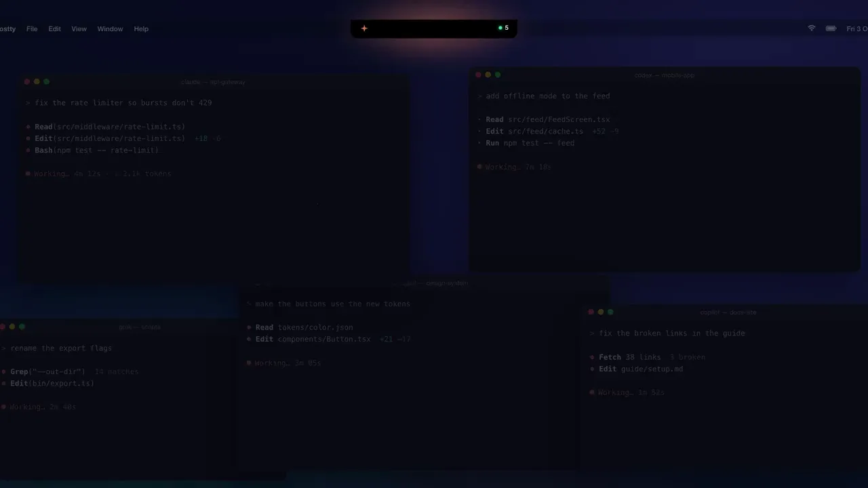
Task: Select the "Read tokens/color.json" line
Action: coord(300,327)
